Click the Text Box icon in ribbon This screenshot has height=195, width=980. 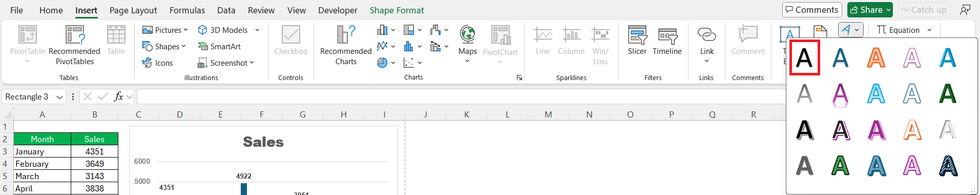[x=789, y=34]
